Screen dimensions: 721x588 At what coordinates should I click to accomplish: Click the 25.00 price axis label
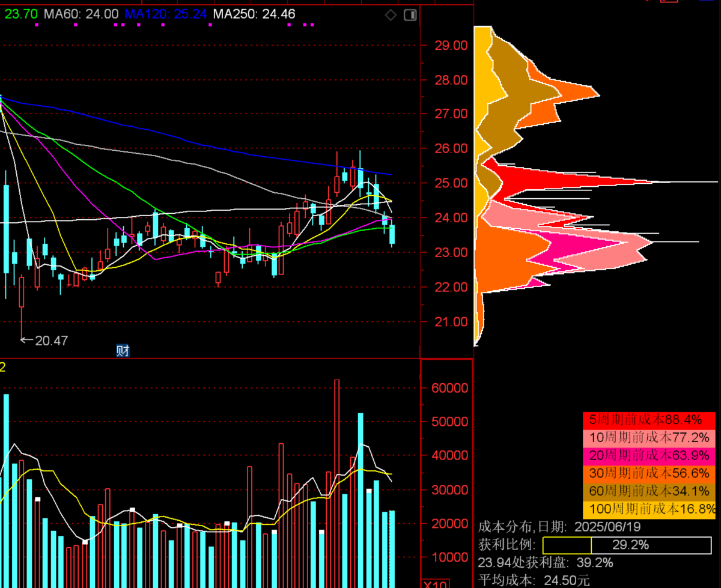pyautogui.click(x=451, y=183)
